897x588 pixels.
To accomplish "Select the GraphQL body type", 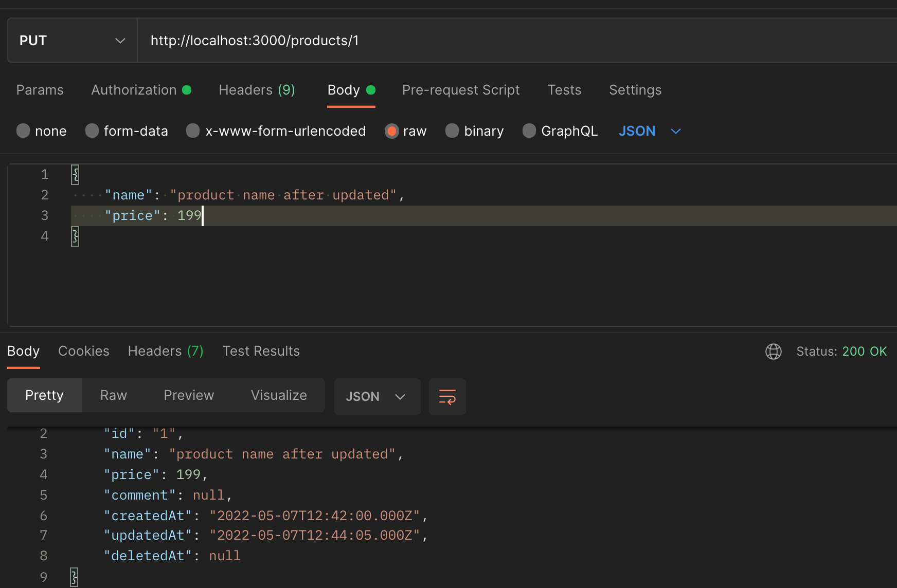I will 529,131.
